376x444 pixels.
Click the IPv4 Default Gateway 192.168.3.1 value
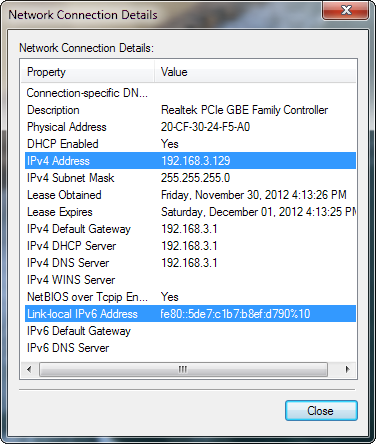tap(189, 229)
